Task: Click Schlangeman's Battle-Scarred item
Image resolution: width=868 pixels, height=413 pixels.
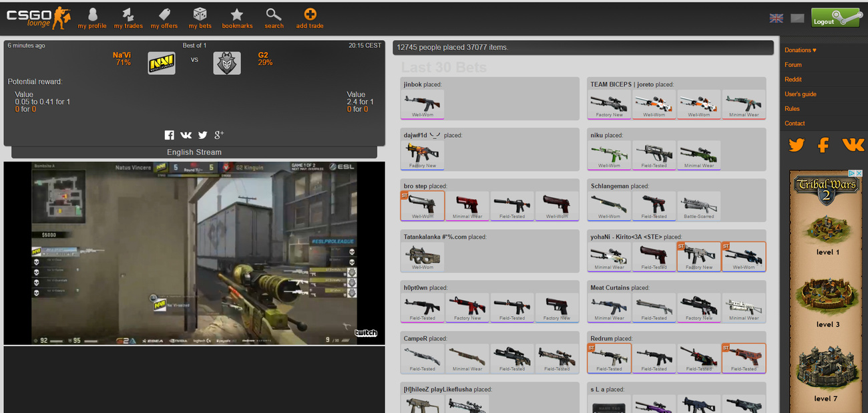Action: coord(699,206)
